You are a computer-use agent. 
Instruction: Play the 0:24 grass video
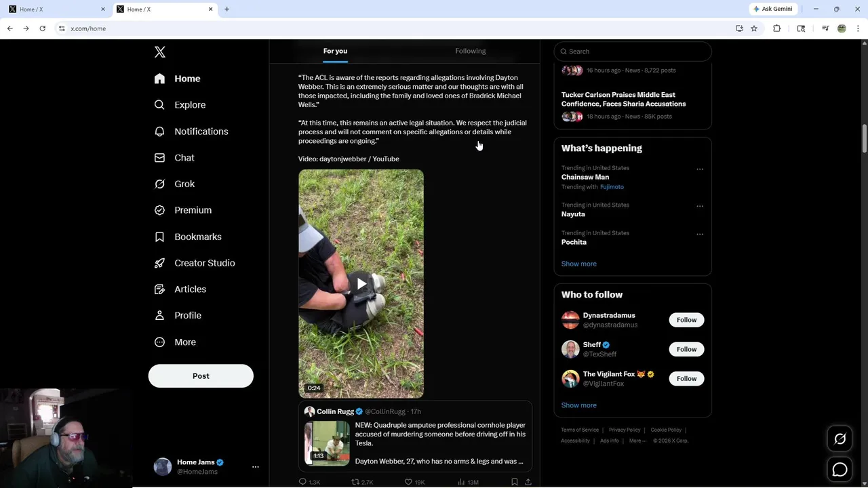[361, 283]
